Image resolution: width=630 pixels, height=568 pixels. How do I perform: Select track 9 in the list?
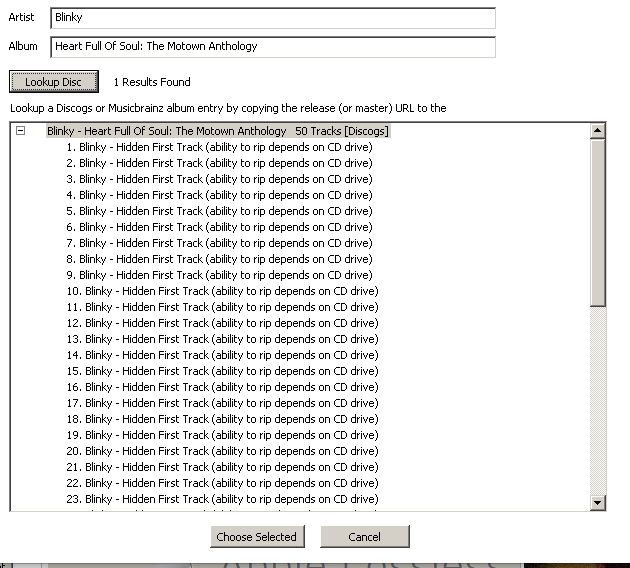point(219,275)
